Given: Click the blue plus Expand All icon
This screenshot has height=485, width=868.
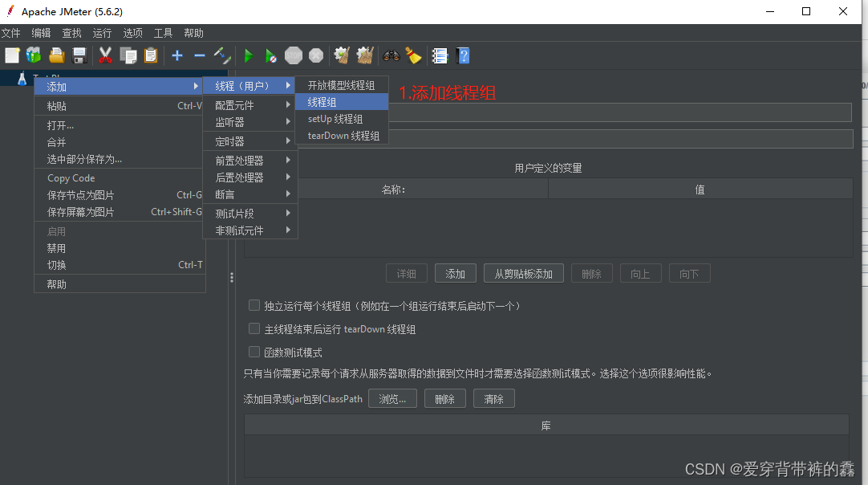Looking at the screenshot, I should pos(177,55).
